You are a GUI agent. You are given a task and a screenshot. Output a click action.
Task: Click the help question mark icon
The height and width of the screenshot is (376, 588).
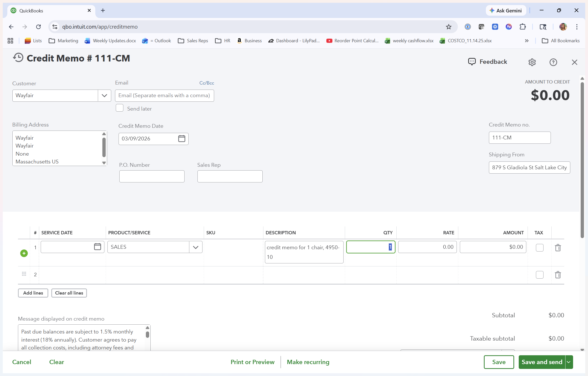coord(553,62)
